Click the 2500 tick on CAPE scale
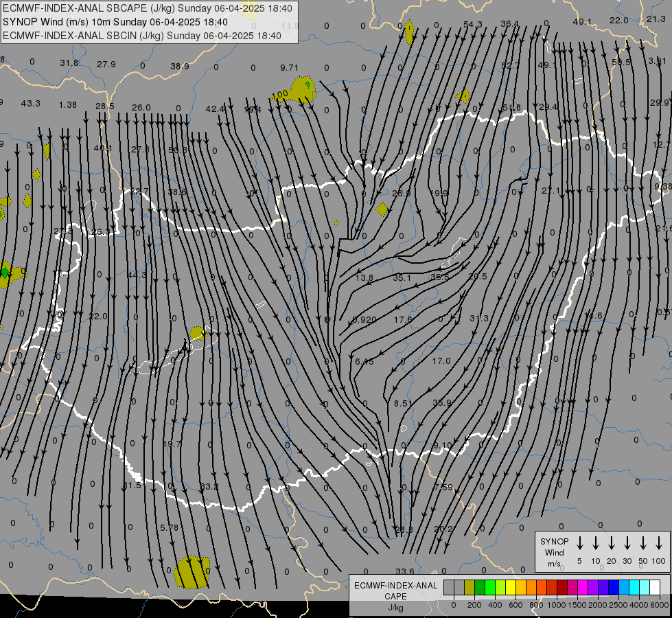Screen dimensions: 672x618 (618, 605)
